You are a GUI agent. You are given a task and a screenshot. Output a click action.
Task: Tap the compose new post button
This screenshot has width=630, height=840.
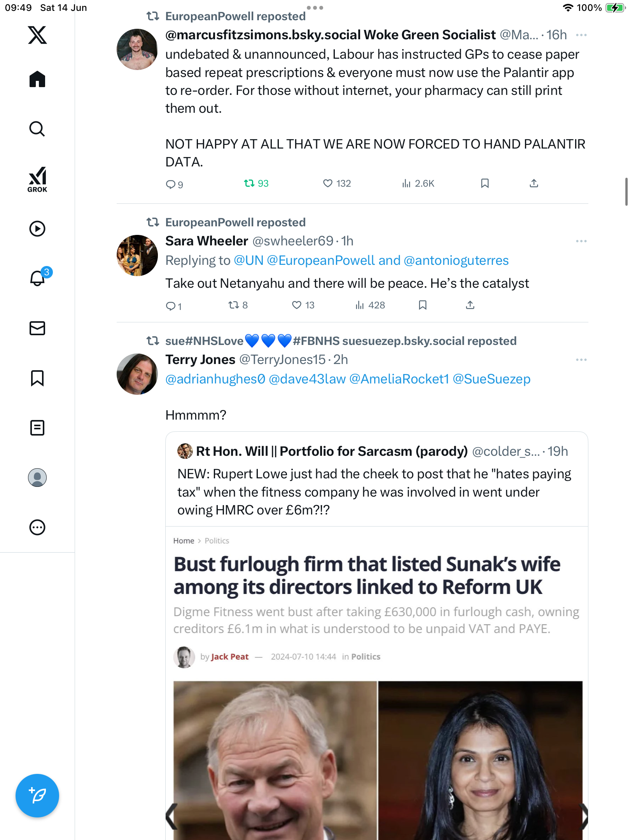[x=37, y=796]
